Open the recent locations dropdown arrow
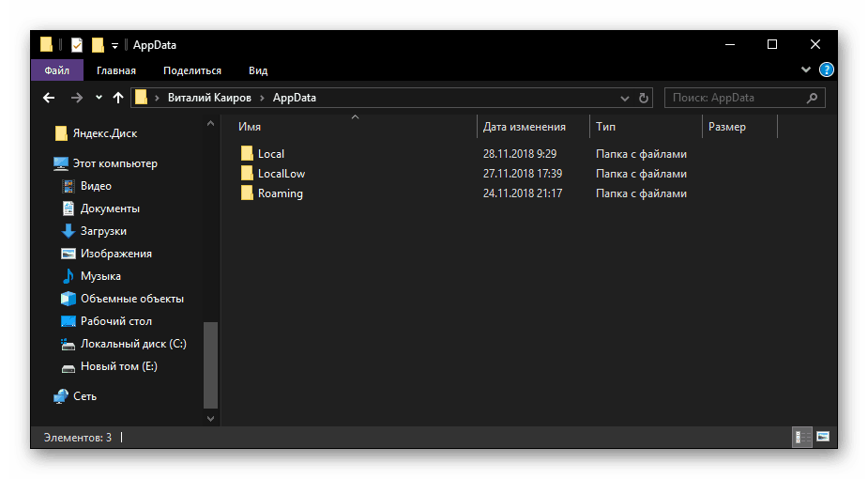Viewport: 868px width, 479px height. 99,98
